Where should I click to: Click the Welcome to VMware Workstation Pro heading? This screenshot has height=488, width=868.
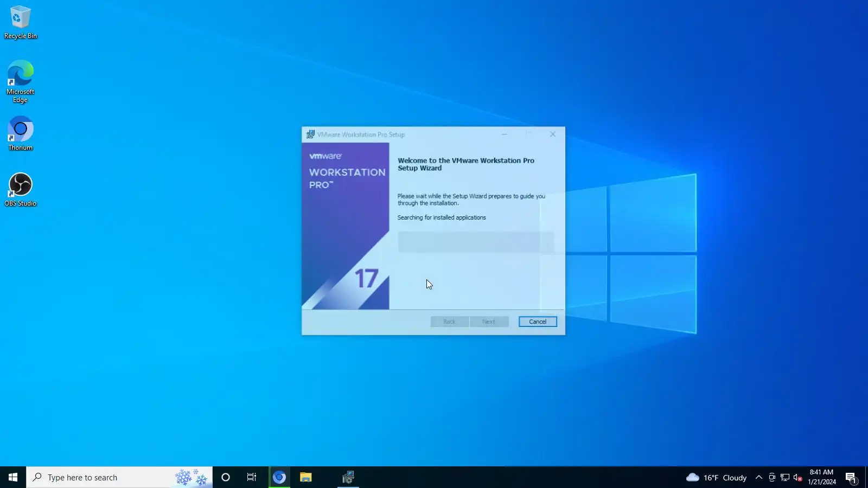pyautogui.click(x=466, y=164)
